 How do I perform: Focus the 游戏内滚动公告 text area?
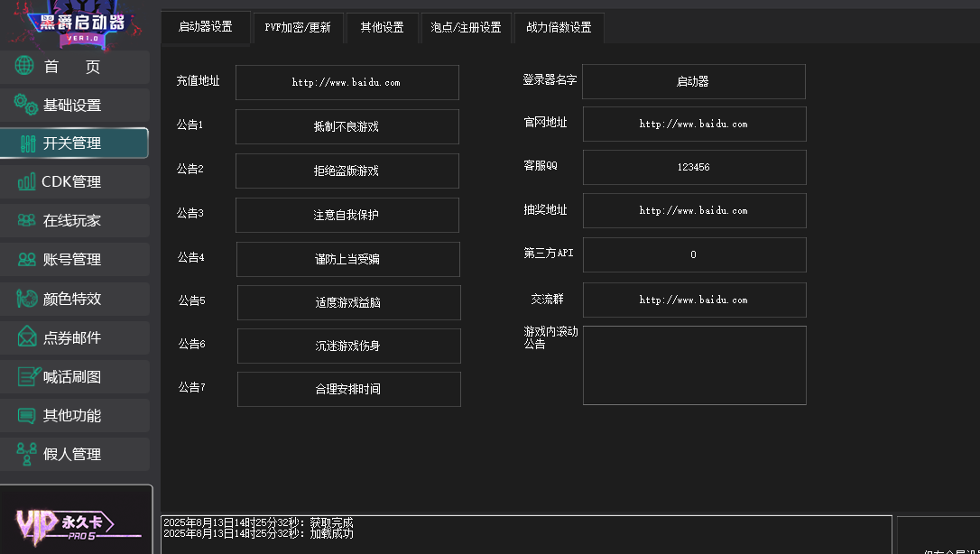(x=694, y=365)
